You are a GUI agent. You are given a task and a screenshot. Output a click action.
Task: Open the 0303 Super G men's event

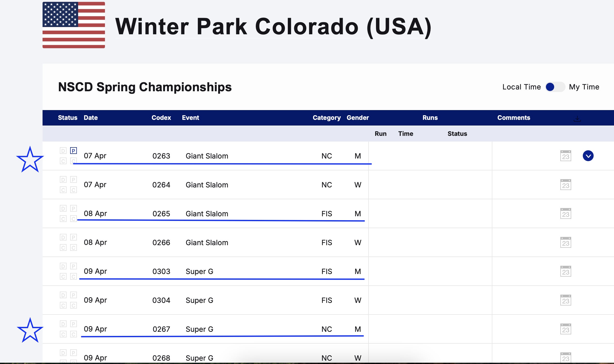199,271
